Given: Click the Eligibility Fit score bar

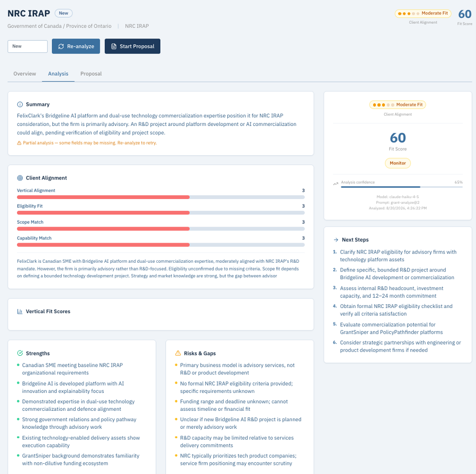Looking at the screenshot, I should [160, 213].
